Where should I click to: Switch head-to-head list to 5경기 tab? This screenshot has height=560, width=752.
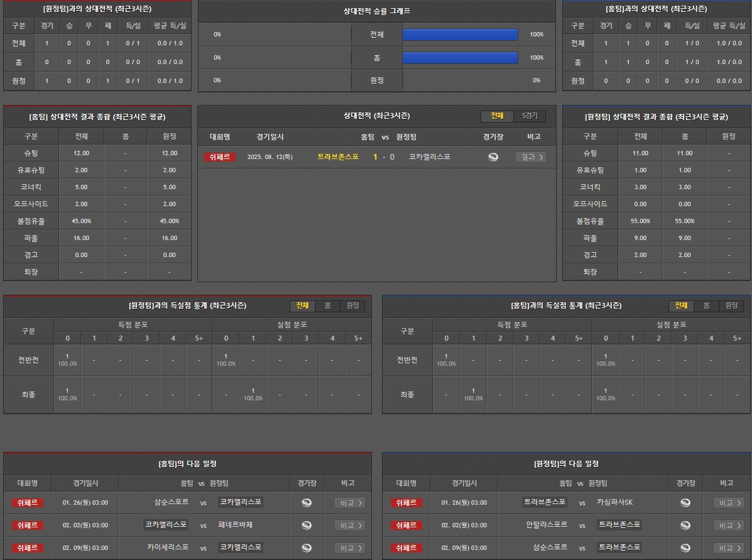click(530, 116)
